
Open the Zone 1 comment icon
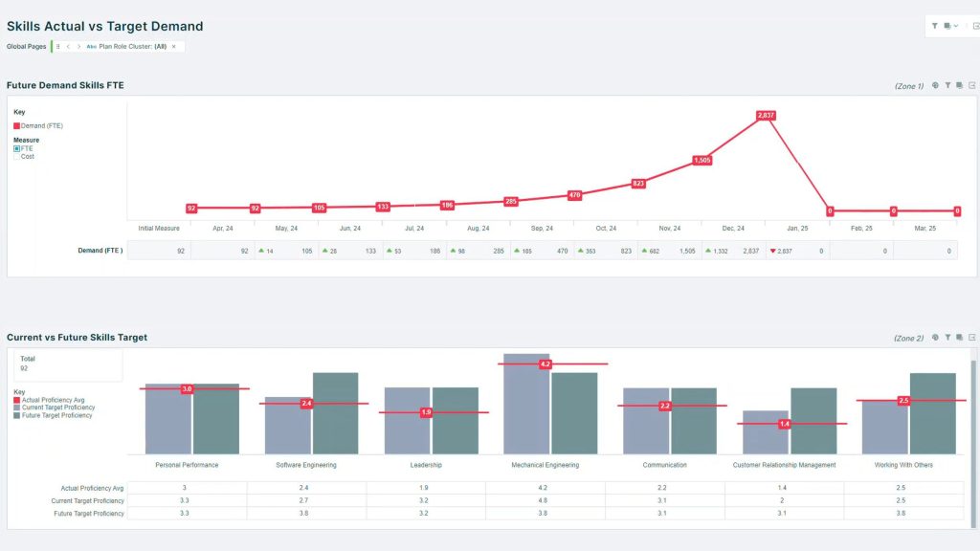959,85
